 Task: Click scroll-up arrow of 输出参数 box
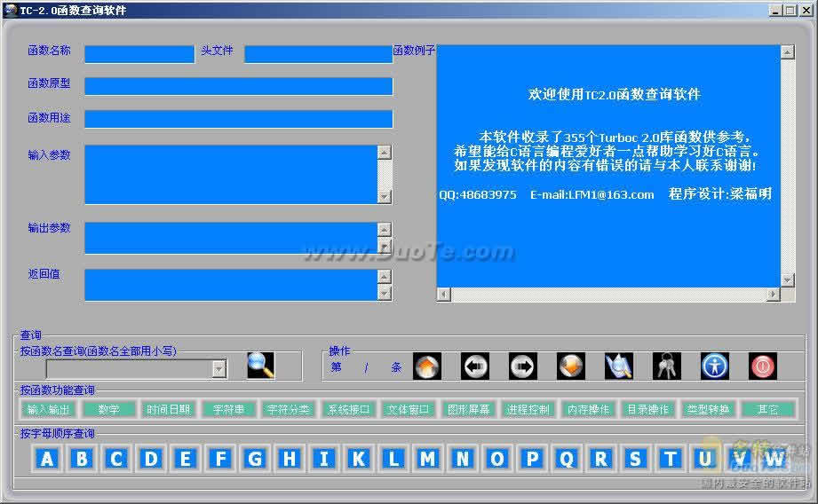(x=385, y=229)
